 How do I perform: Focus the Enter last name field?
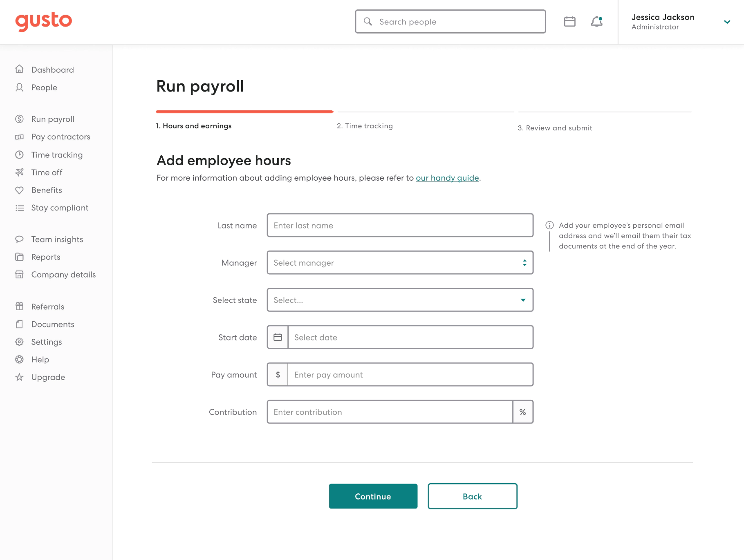(400, 225)
